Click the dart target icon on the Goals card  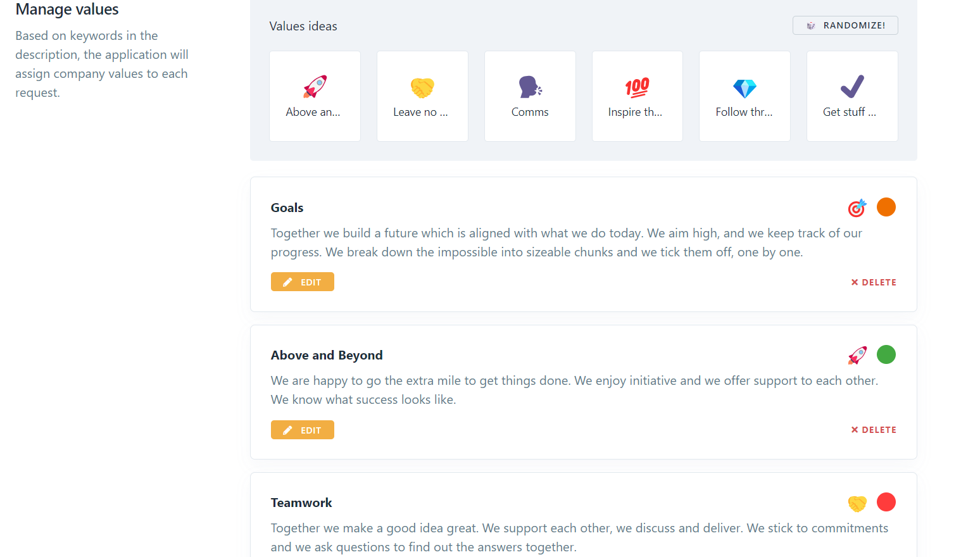point(857,207)
